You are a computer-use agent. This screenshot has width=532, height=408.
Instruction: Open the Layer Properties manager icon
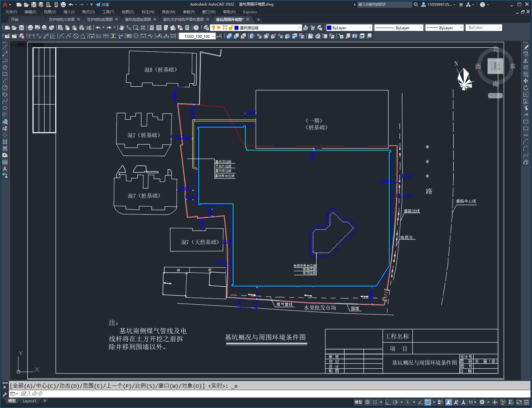206,28
